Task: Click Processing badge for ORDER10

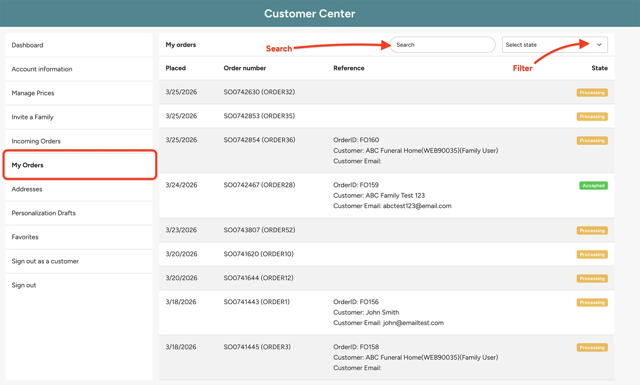Action: coord(592,255)
